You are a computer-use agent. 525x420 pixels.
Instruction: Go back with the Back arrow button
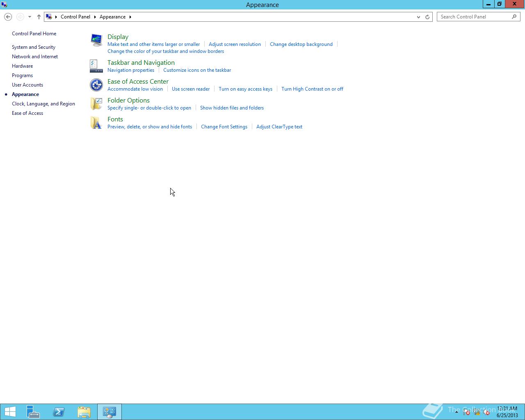pos(8,17)
